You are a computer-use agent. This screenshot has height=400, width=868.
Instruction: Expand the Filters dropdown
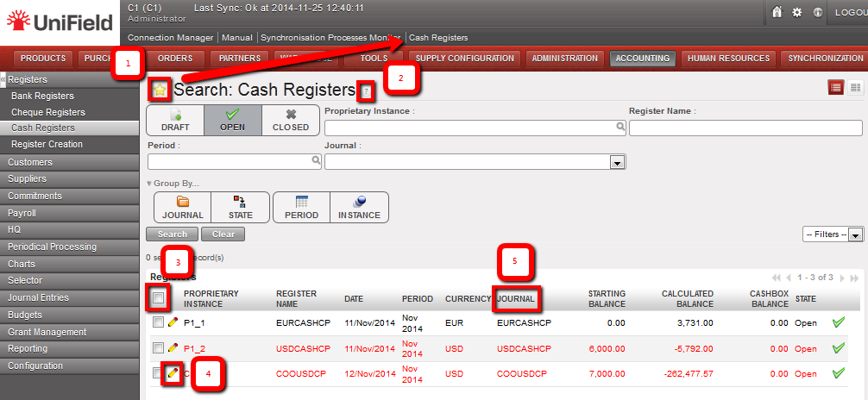(855, 234)
